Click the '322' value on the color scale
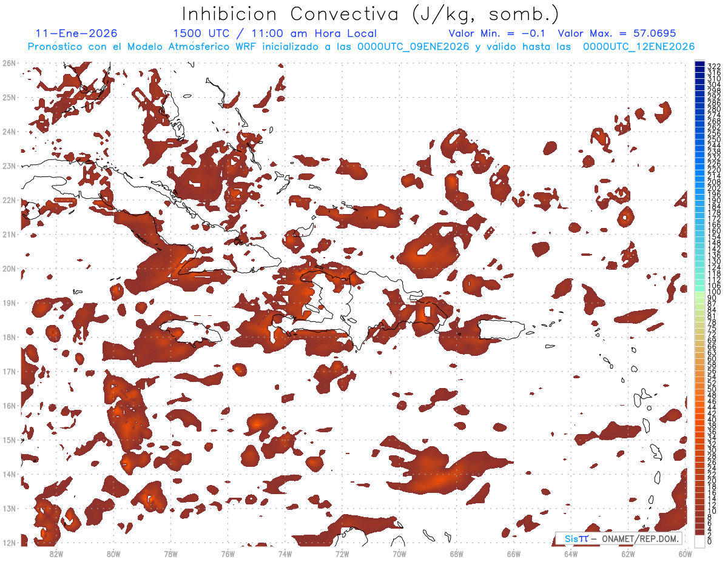Screen dimensions: 728x562 pos(713,66)
